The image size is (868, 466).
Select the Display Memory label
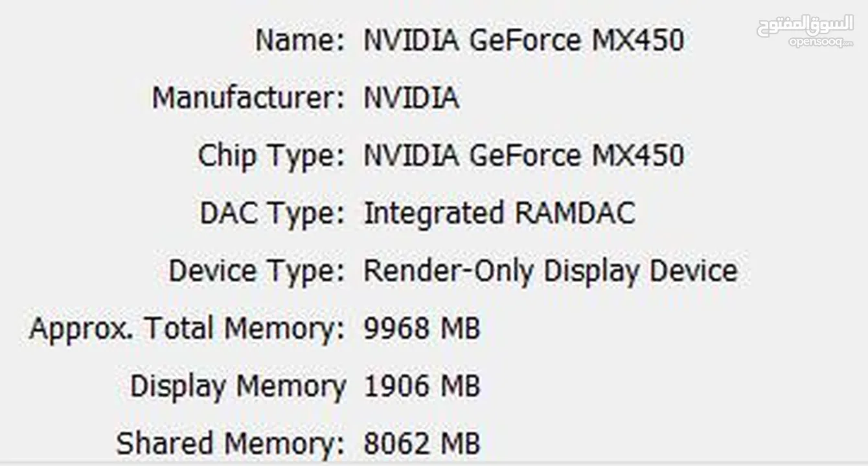[x=238, y=387]
